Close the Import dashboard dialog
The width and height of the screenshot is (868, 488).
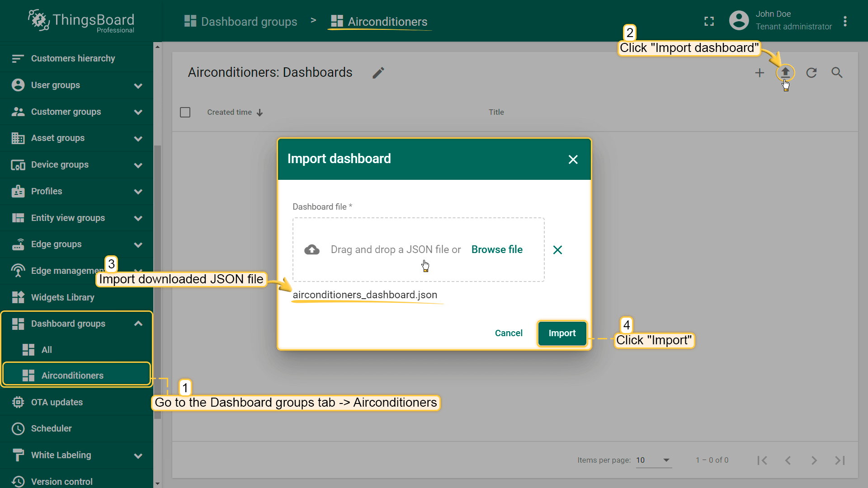point(573,160)
